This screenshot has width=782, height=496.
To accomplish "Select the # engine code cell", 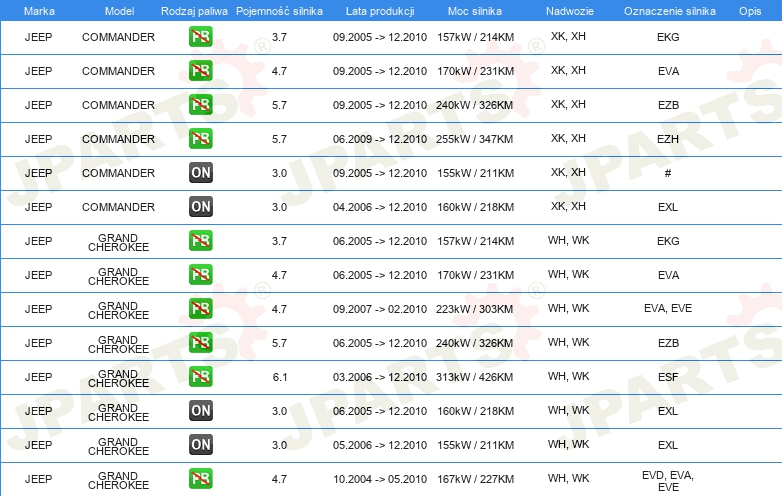I will [668, 173].
